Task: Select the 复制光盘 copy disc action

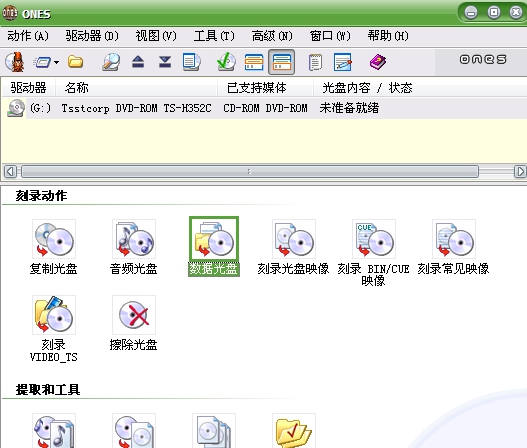Action: (54, 247)
